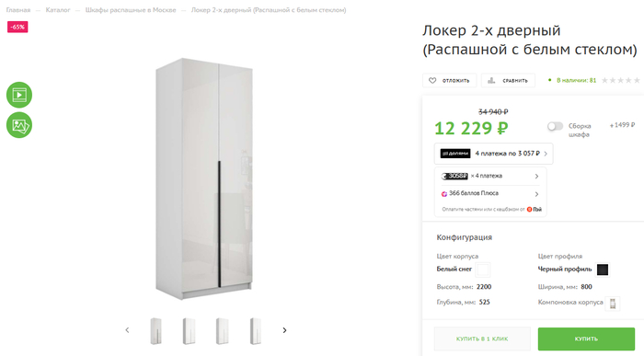
Task: Select the first wardrobe thumbnail
Action: click(x=156, y=331)
